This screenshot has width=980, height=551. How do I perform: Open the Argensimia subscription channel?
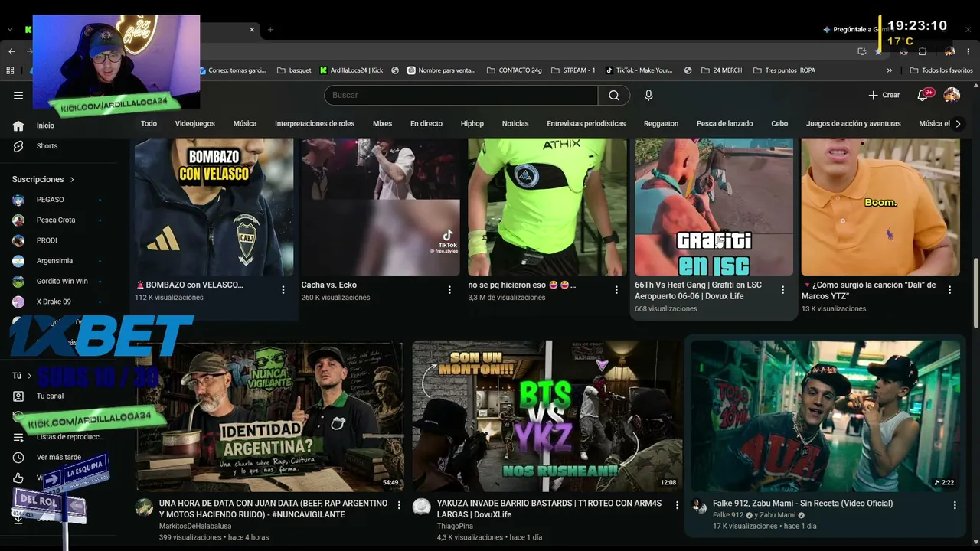[x=54, y=261]
